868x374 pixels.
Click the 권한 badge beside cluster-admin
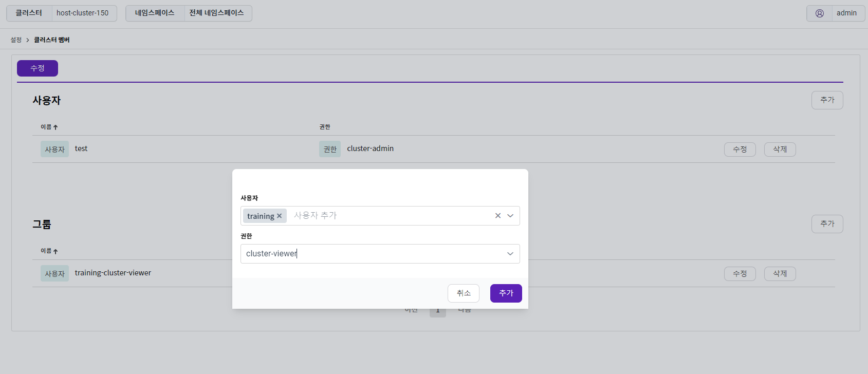tap(330, 149)
